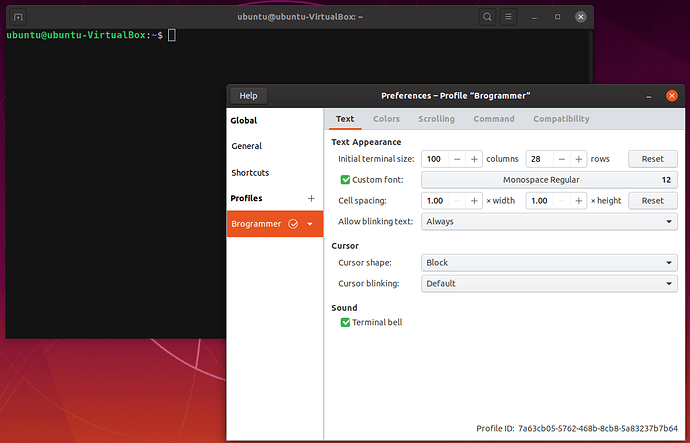Minimize the terminal window
Image resolution: width=690 pixels, height=443 pixels.
(x=534, y=17)
